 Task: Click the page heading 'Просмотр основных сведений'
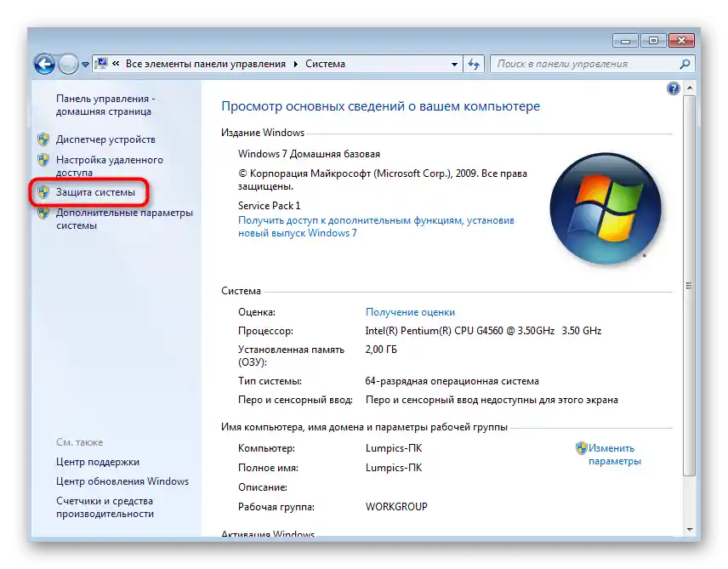pos(381,106)
